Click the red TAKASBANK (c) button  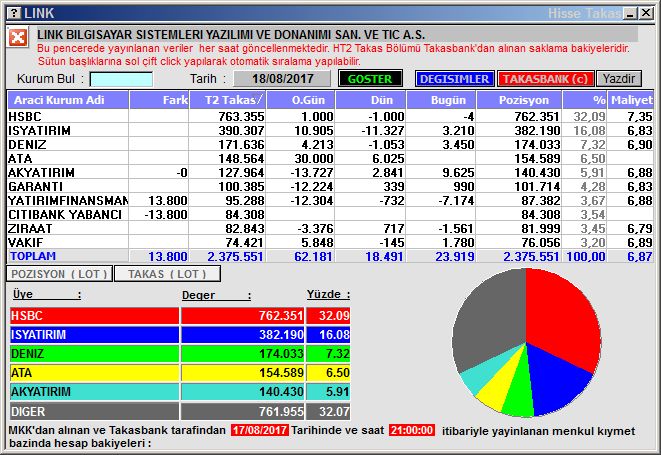pyautogui.click(x=545, y=79)
